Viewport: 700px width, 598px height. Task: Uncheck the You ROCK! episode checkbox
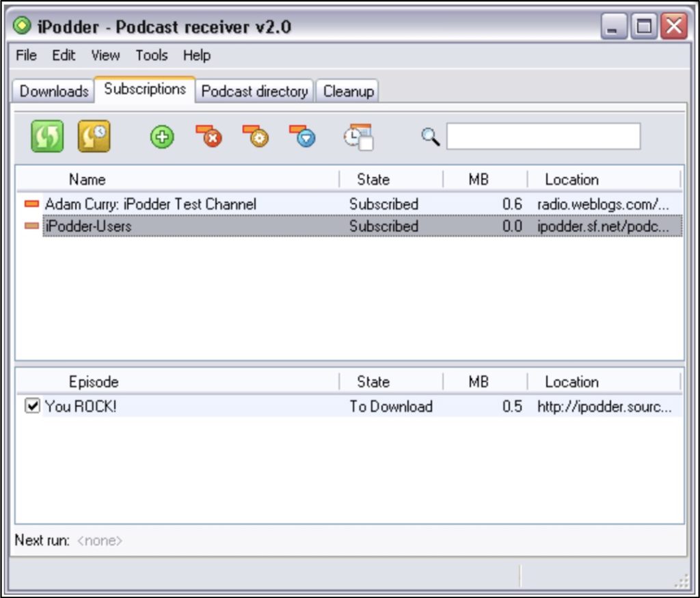coord(32,406)
